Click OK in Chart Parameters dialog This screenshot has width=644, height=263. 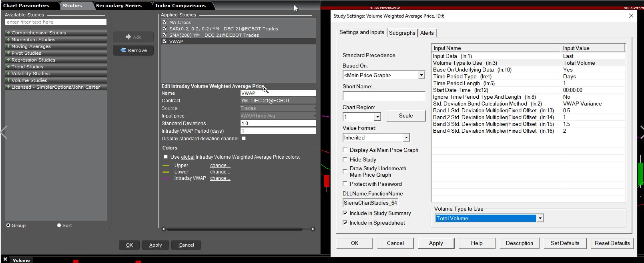coord(129,245)
